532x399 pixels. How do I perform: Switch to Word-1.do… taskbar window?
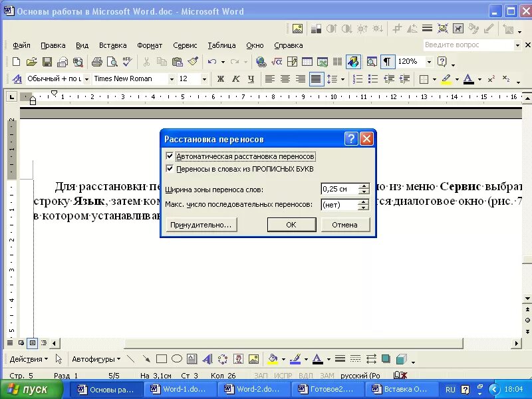tap(180, 389)
